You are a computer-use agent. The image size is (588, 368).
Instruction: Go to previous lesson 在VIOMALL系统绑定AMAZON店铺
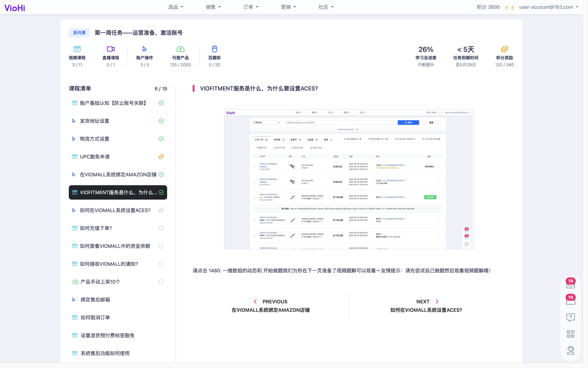point(270,310)
